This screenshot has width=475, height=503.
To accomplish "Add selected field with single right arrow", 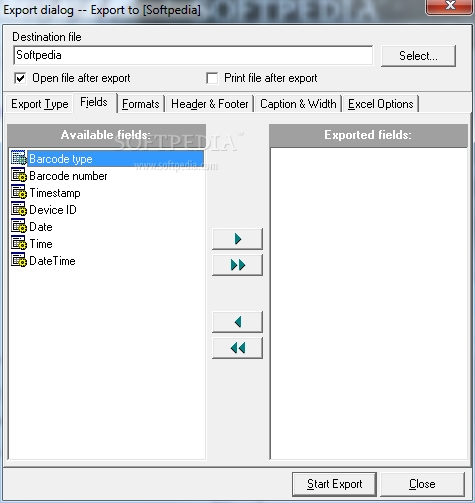I will [x=237, y=239].
